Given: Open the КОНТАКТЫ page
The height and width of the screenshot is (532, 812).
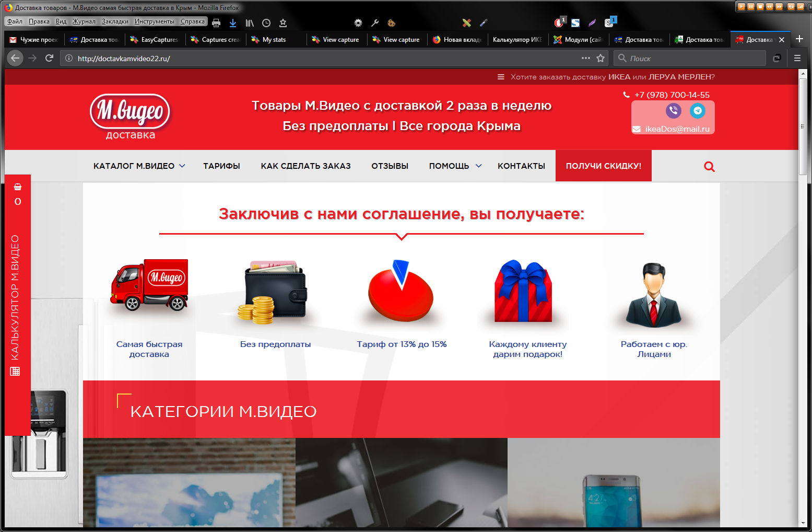Looking at the screenshot, I should click(521, 166).
